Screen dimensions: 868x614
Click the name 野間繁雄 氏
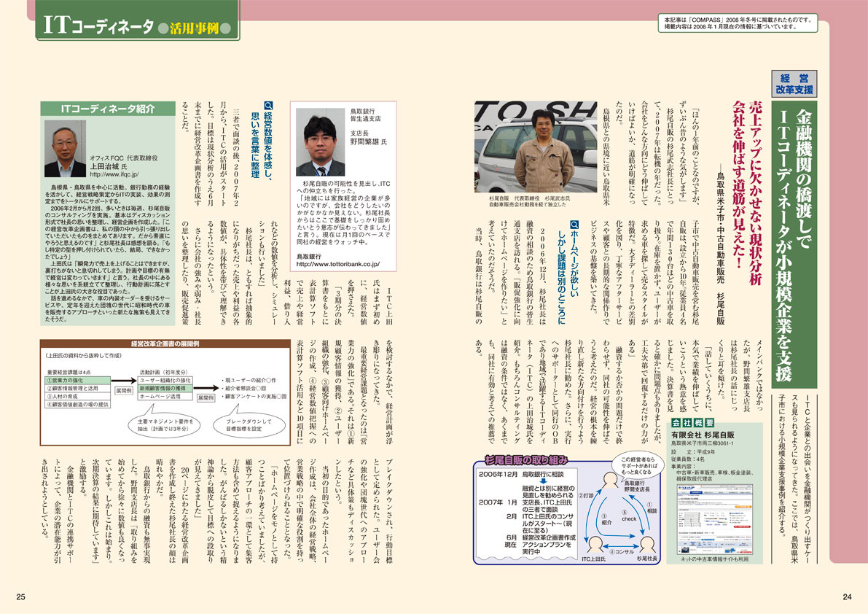pos(368,141)
